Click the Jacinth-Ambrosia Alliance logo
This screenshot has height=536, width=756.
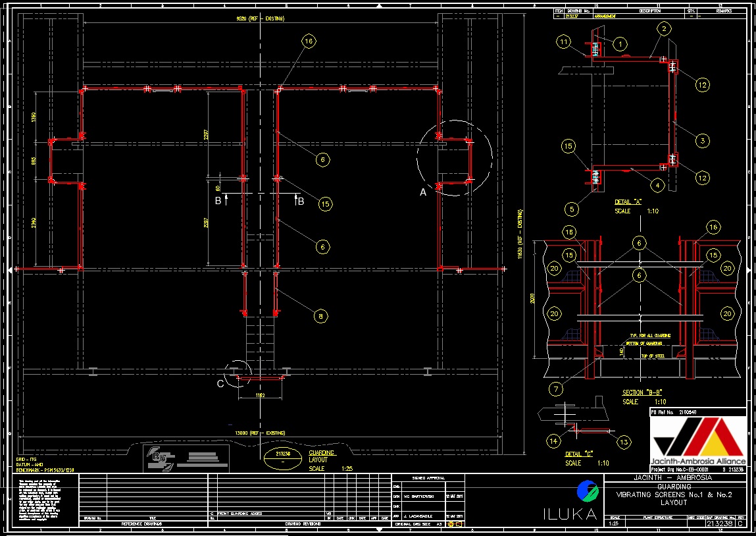coord(697,441)
